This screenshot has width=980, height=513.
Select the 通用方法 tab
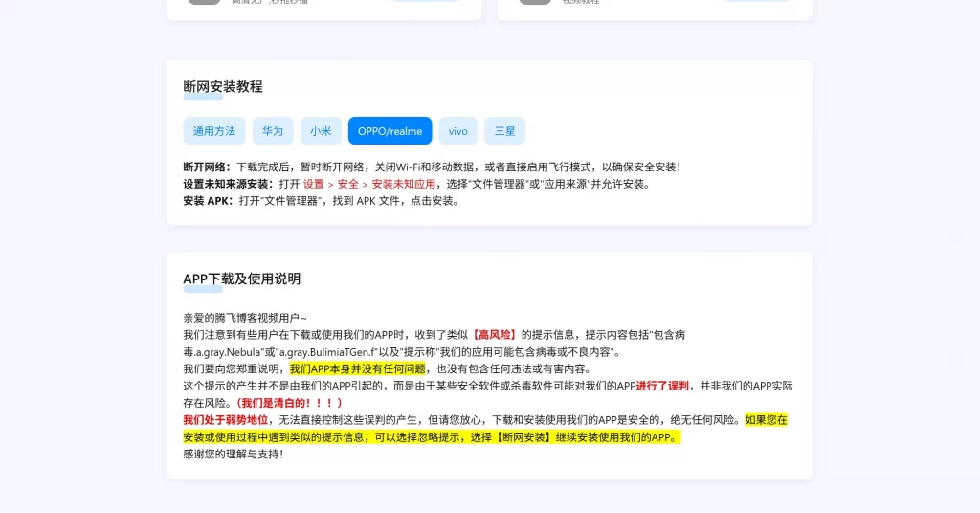pos(213,130)
